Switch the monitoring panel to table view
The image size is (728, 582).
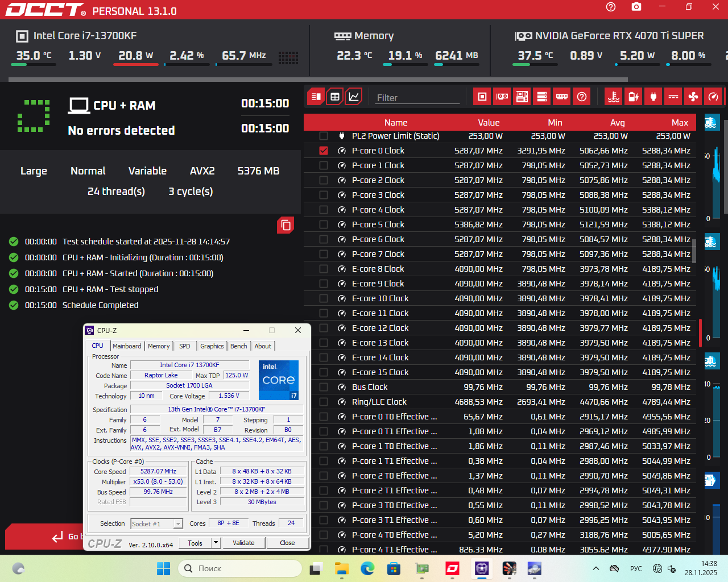point(335,97)
